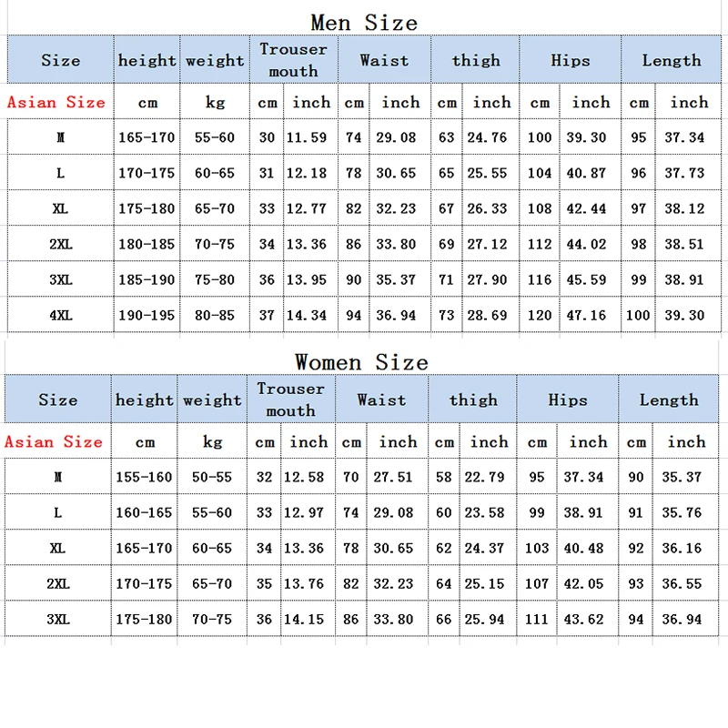Click the Length header in Men table

point(672,60)
